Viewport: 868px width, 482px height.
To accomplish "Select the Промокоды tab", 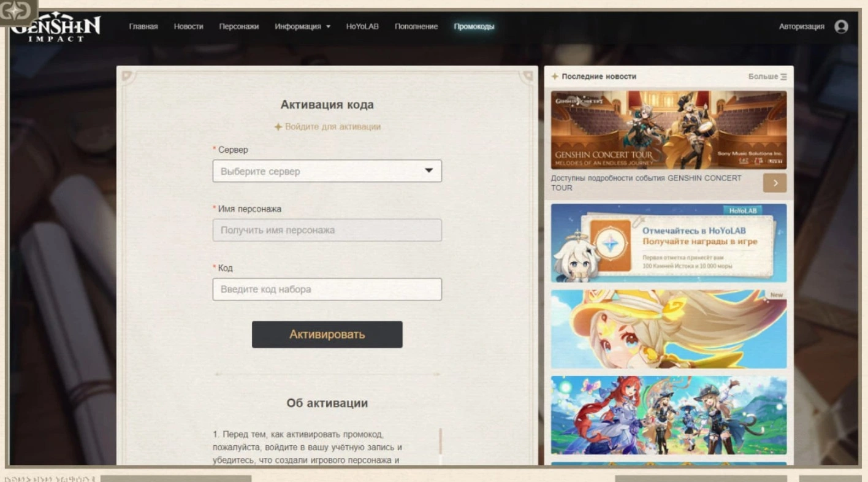I will (474, 26).
